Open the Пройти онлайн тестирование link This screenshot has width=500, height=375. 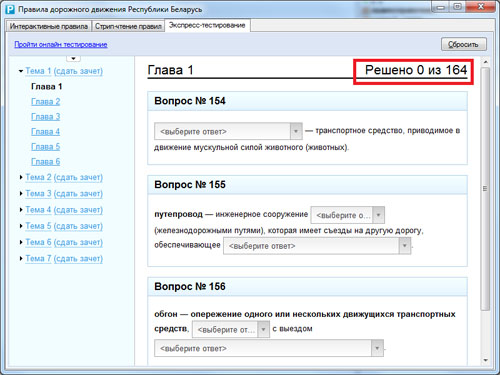61,44
